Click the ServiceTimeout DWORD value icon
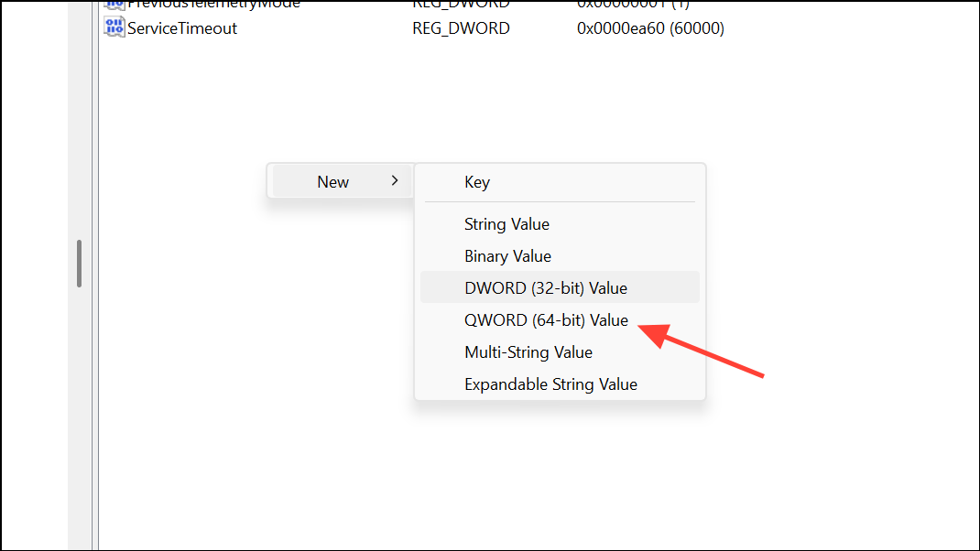980x551 pixels. 114,27
